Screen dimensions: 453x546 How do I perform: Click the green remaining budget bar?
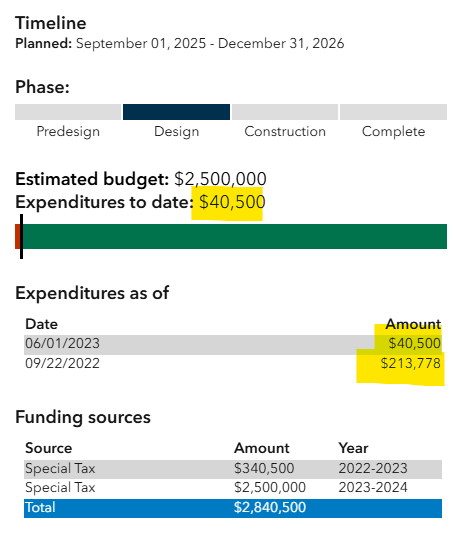(x=235, y=236)
